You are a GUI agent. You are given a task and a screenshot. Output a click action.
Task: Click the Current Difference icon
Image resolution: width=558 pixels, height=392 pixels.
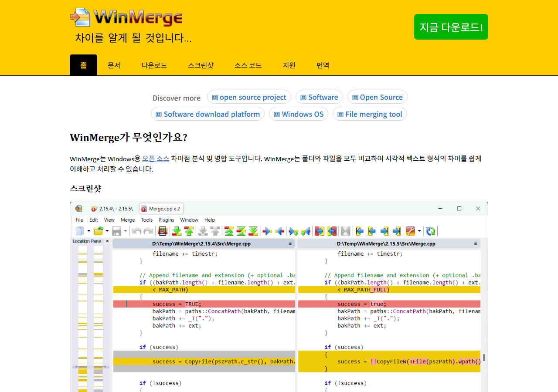point(241,231)
